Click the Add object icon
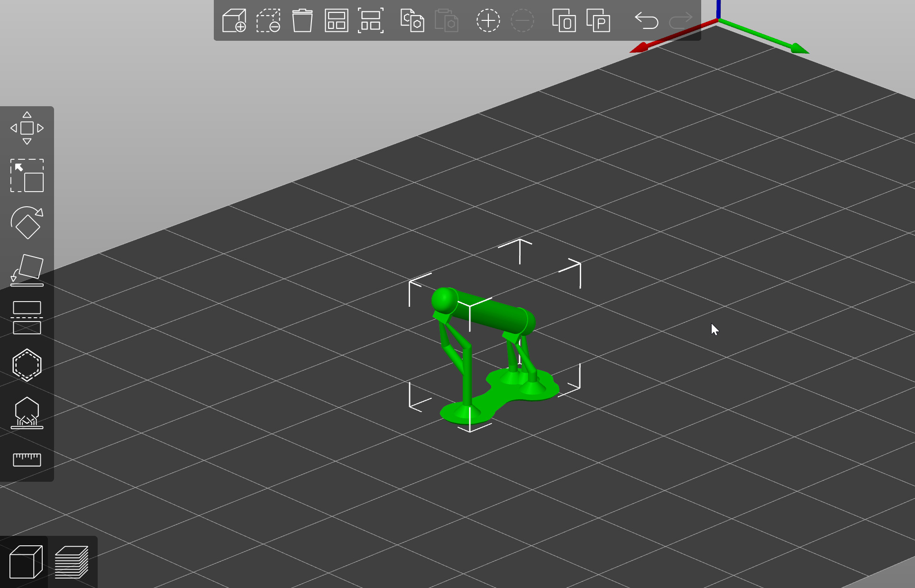 (x=234, y=21)
